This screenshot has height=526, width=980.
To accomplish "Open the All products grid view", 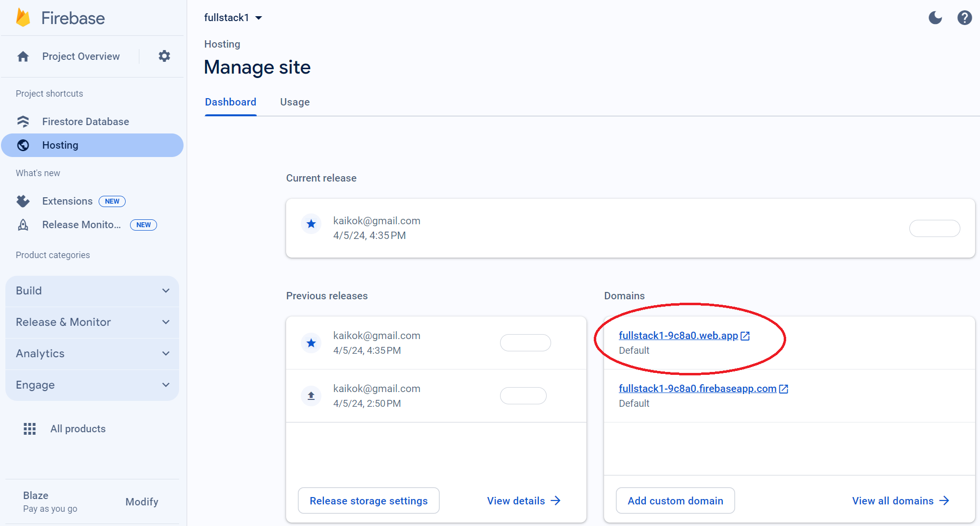I will click(x=78, y=428).
